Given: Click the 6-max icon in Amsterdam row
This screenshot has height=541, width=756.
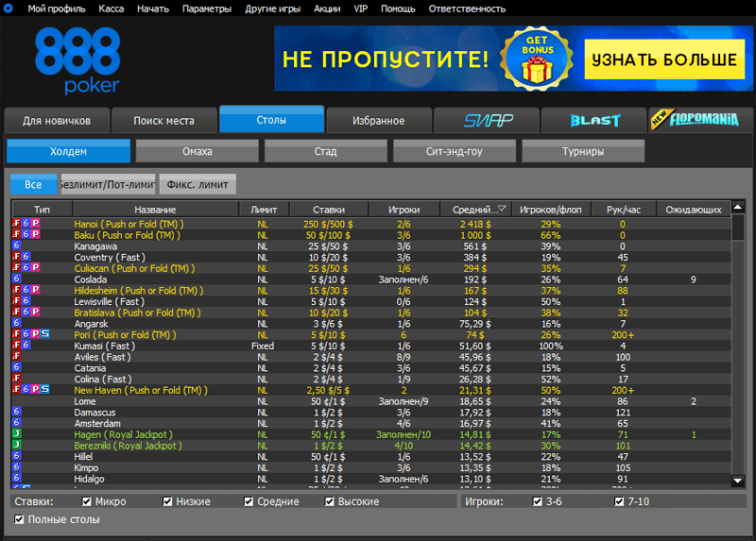Looking at the screenshot, I should (16, 422).
